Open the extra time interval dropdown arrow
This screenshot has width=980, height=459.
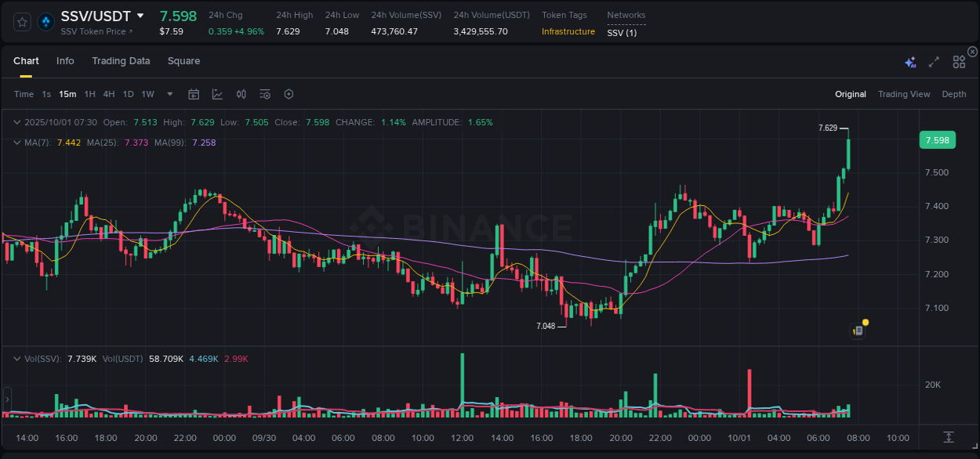[169, 94]
